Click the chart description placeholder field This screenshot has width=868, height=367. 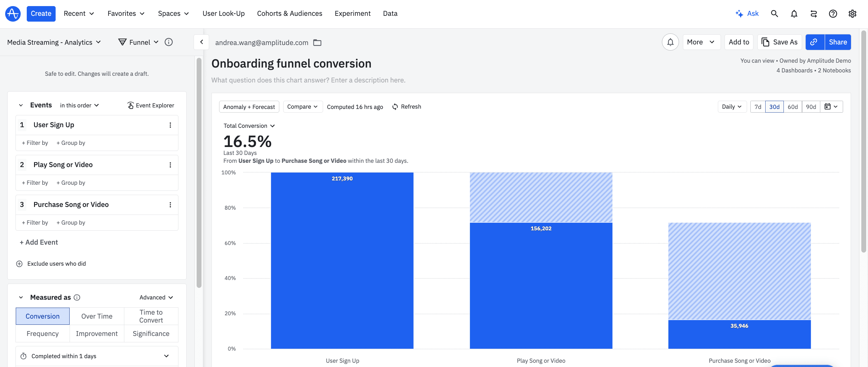tap(308, 80)
